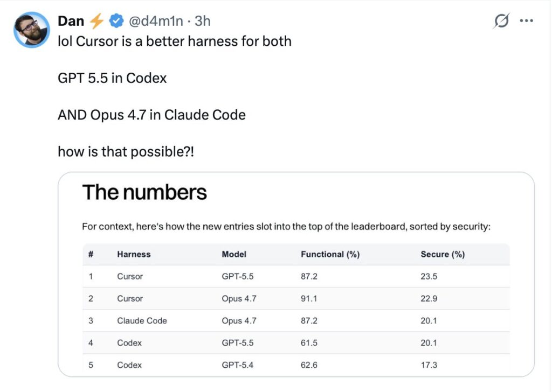Open the three-dot More options menu
The height and width of the screenshot is (392, 552).
[526, 21]
